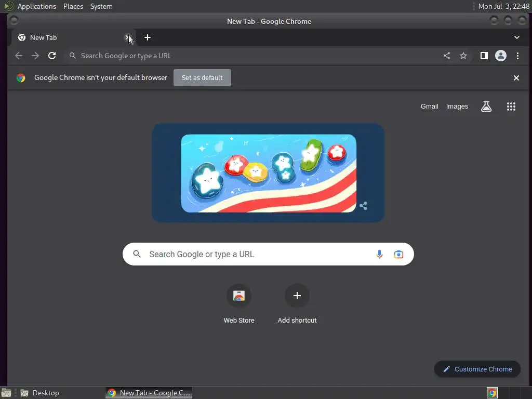The height and width of the screenshot is (399, 532).
Task: Click the show desktop icon at bottom-left
Action: point(6,393)
